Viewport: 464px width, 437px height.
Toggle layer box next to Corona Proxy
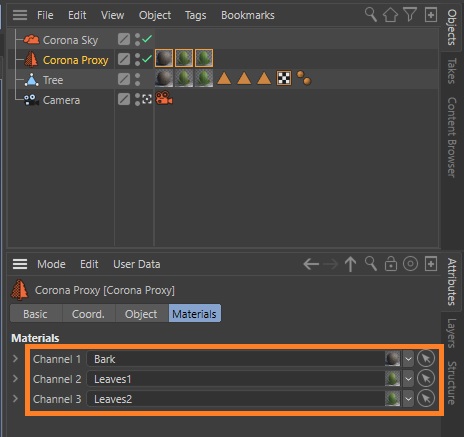[x=124, y=60]
